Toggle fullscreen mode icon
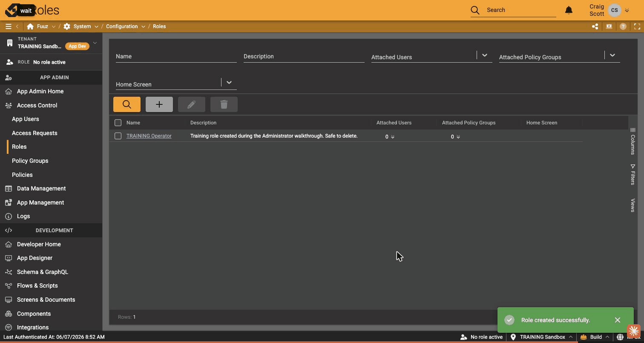 [x=637, y=26]
